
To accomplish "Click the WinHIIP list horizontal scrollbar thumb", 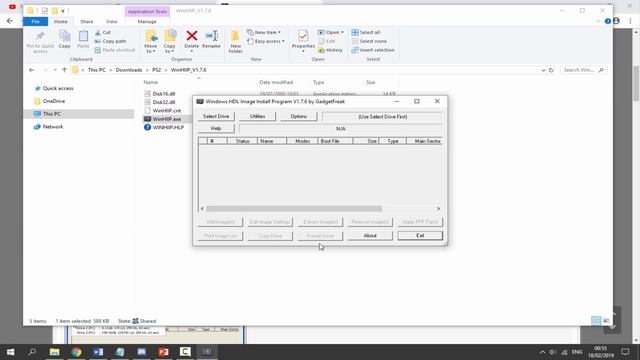I will point(294,209).
